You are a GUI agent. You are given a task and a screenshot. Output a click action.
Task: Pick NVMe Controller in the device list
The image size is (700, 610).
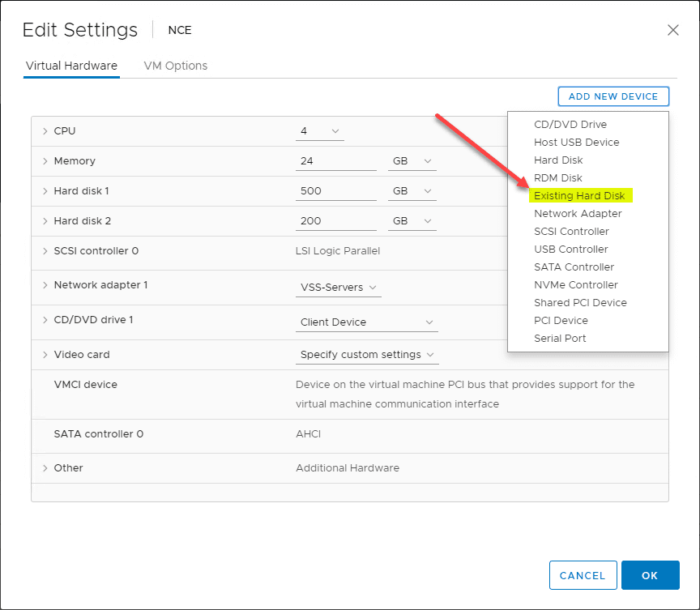click(x=575, y=285)
